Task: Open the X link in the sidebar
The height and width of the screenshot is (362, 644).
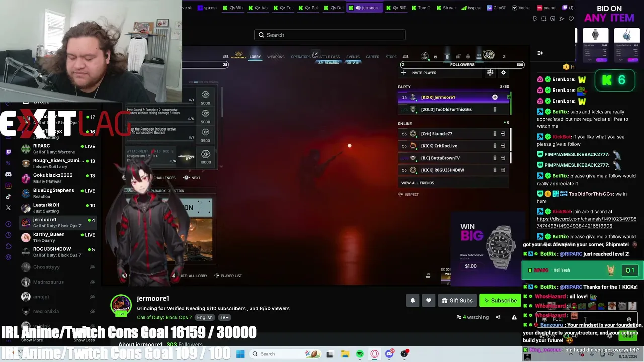Action: (x=8, y=208)
